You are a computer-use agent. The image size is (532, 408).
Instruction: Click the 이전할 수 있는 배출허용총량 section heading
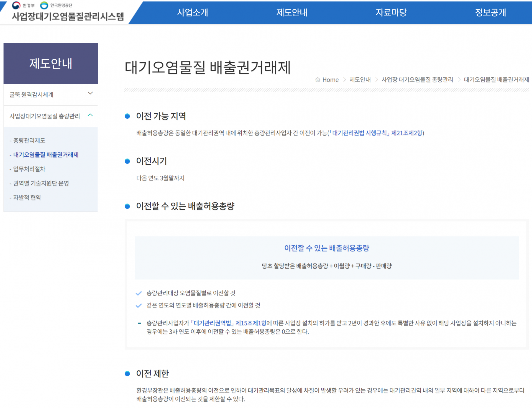click(185, 206)
